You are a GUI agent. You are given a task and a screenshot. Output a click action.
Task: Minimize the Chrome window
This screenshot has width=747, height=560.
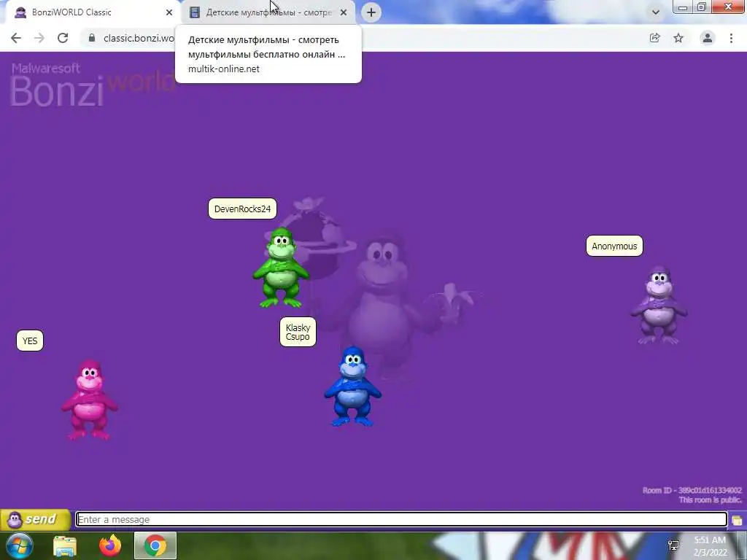pyautogui.click(x=683, y=7)
